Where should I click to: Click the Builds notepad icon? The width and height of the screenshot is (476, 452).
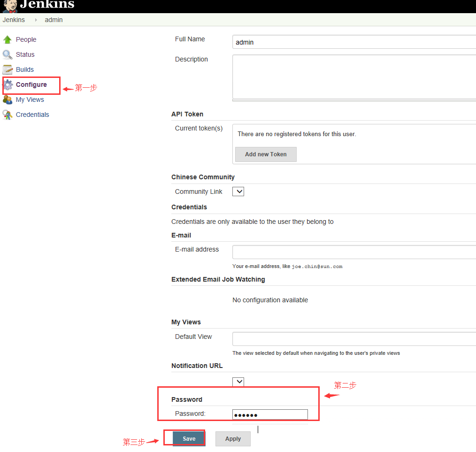coord(8,70)
